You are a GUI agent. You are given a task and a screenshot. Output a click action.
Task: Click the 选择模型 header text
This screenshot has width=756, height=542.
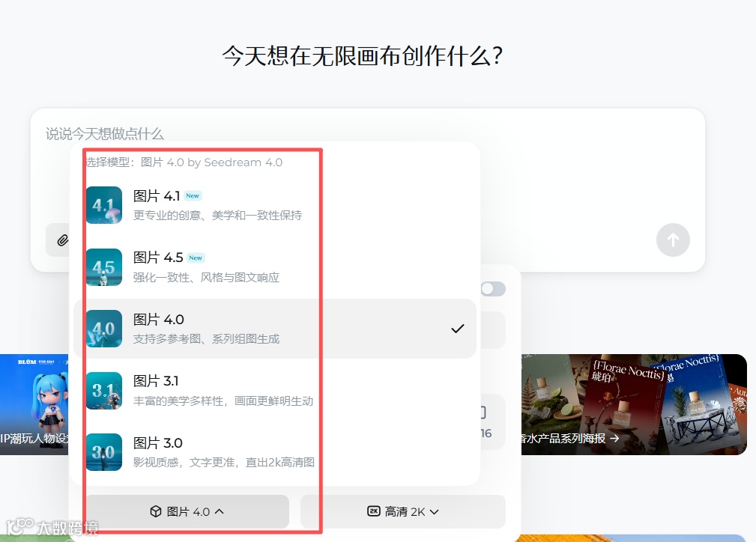[184, 162]
